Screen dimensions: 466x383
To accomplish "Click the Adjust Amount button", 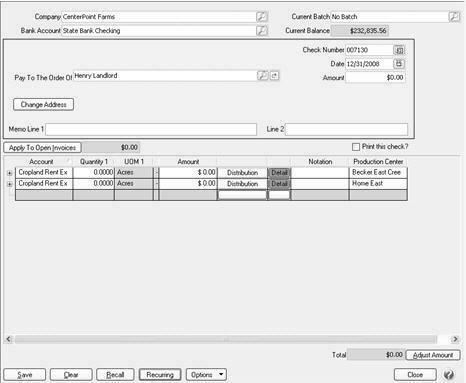I will point(433,355).
